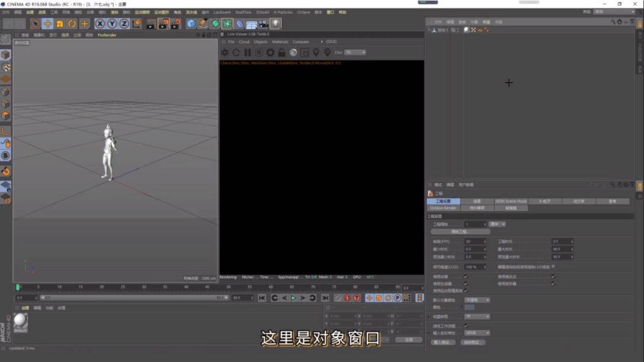Click the X-axis lock icon
This screenshot has width=644, height=362.
100,24
